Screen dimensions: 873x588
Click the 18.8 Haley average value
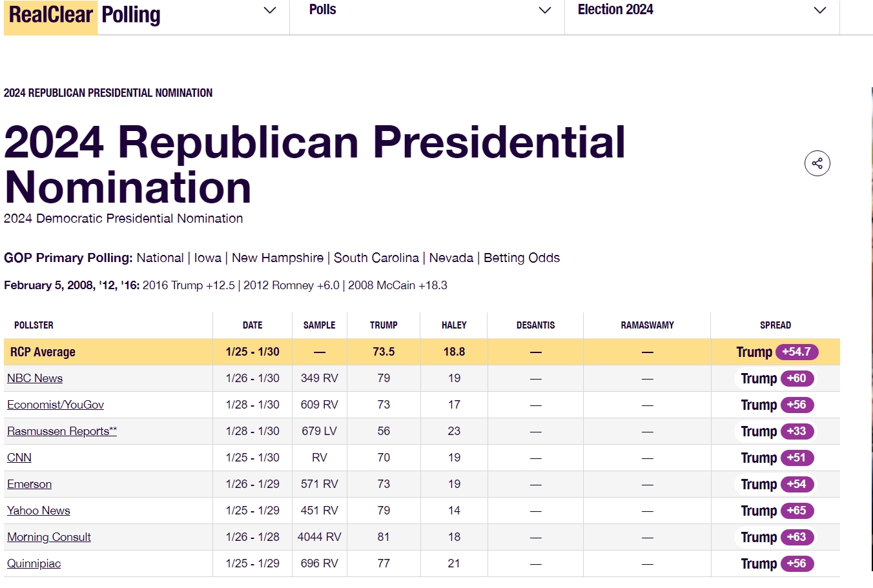[454, 352]
